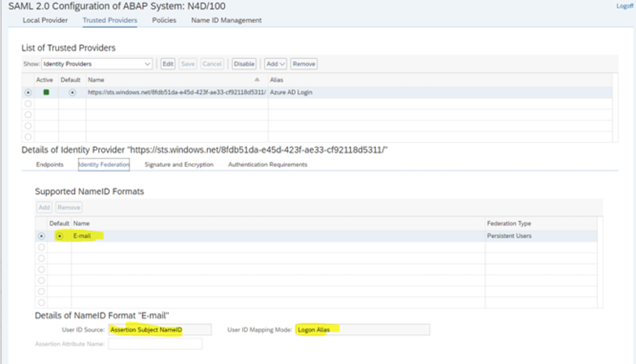The width and height of the screenshot is (636, 364).
Task: Open the User ID Mapping Mode field
Action: tap(363, 330)
